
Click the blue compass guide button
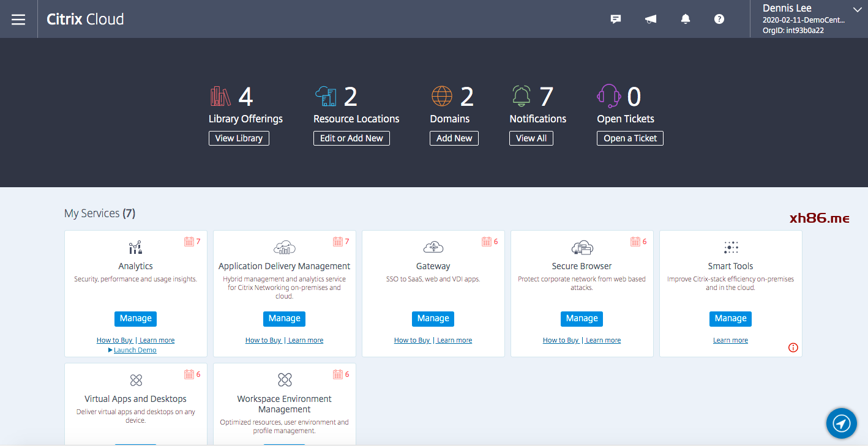click(842, 423)
